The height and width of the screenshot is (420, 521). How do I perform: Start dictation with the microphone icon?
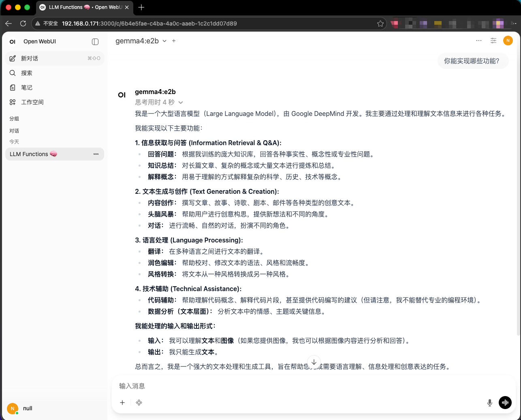click(489, 403)
